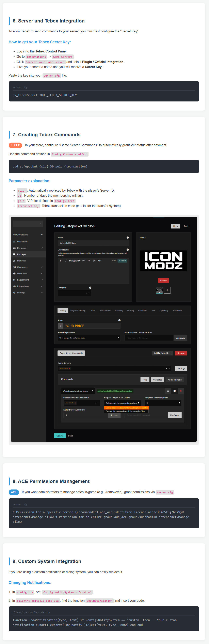Switch to the Restrictions tab
The width and height of the screenshot is (209, 644).
105,310
